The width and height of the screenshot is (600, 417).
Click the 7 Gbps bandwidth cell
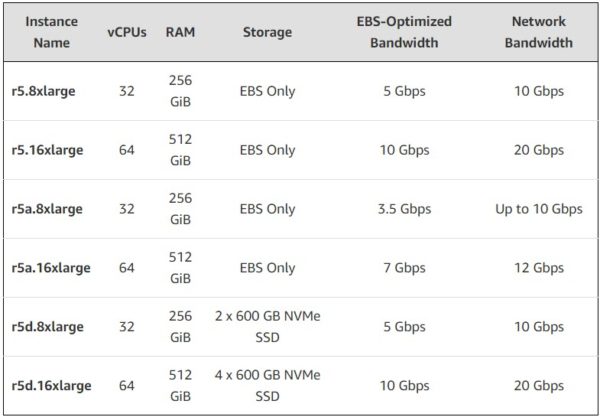pyautogui.click(x=404, y=268)
